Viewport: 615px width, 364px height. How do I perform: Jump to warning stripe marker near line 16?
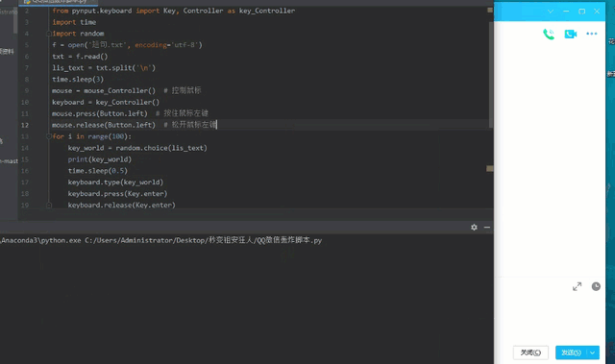click(x=490, y=168)
